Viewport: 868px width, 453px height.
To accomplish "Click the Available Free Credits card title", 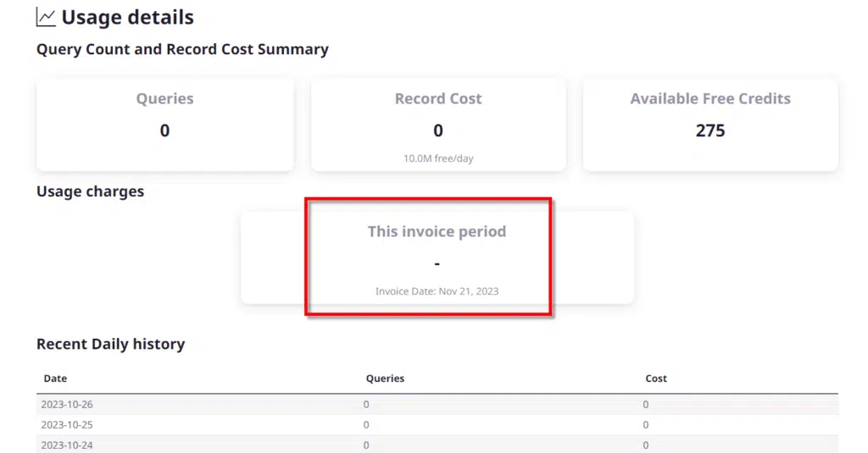I will pos(710,99).
